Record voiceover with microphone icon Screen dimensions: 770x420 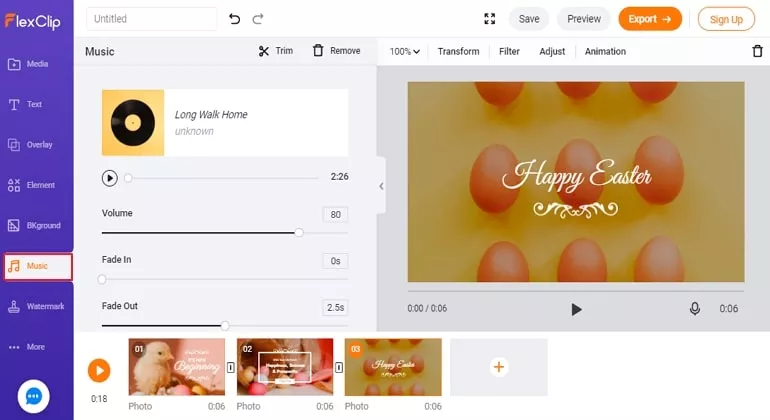pos(694,308)
